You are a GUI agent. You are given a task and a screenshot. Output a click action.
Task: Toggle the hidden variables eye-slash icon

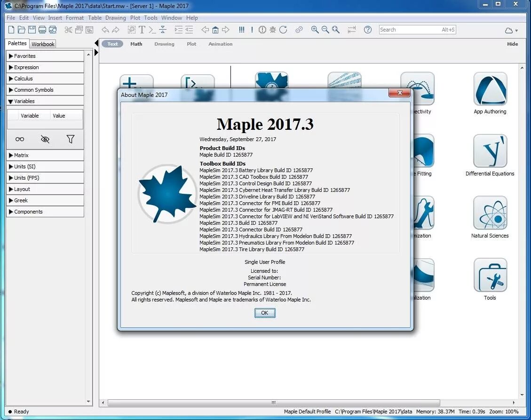(x=45, y=139)
